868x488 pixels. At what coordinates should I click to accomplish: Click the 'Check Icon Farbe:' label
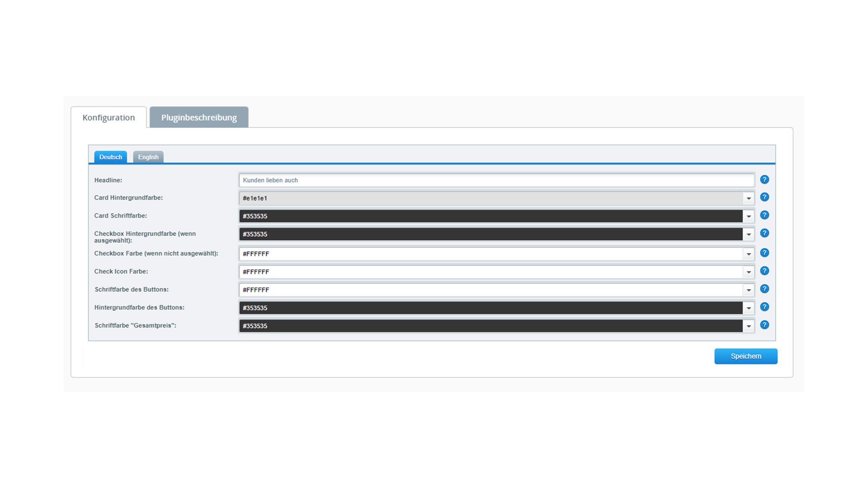pos(121,272)
